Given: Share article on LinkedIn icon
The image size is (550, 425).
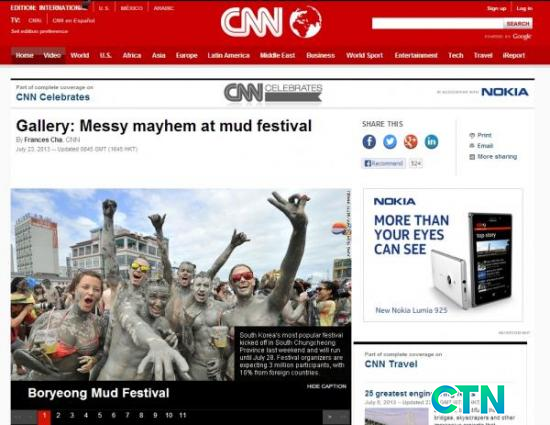Looking at the screenshot, I should point(431,142).
